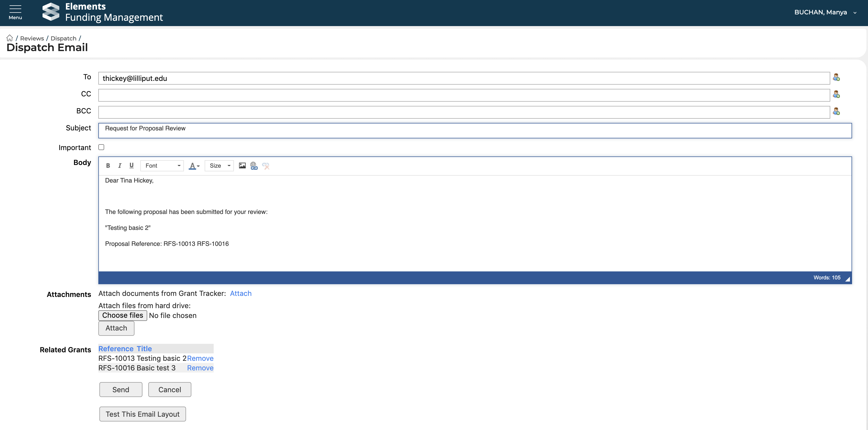Enable the Important checkbox
This screenshot has width=868, height=430.
point(101,147)
